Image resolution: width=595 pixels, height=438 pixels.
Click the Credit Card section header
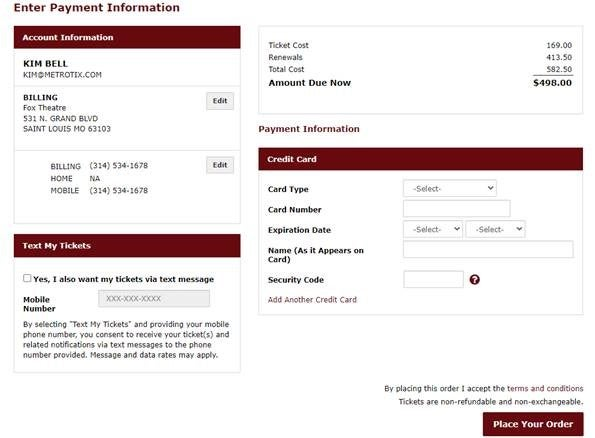coord(420,159)
